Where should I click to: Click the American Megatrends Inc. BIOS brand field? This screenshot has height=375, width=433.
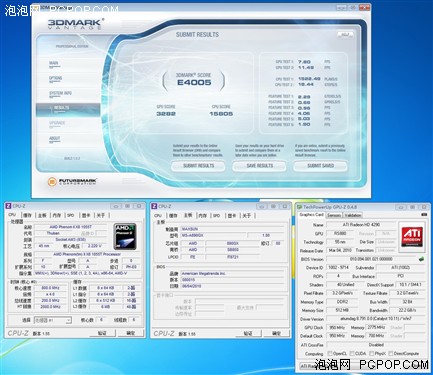[x=233, y=273]
